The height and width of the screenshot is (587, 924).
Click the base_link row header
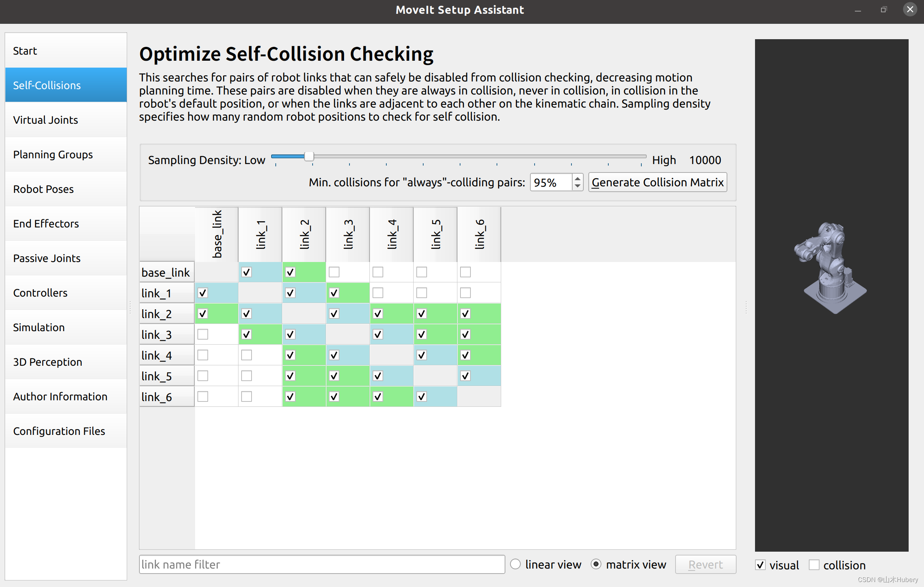pos(167,272)
